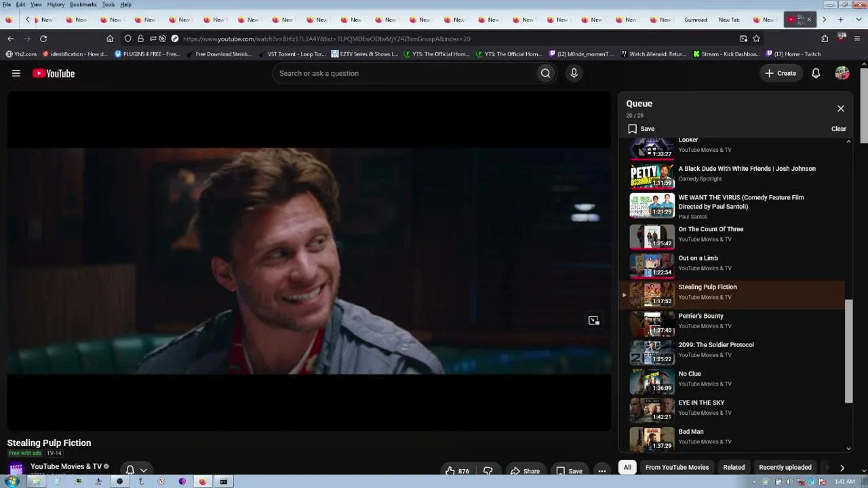Open Bad Man queue item
The height and width of the screenshot is (488, 868).
[734, 439]
